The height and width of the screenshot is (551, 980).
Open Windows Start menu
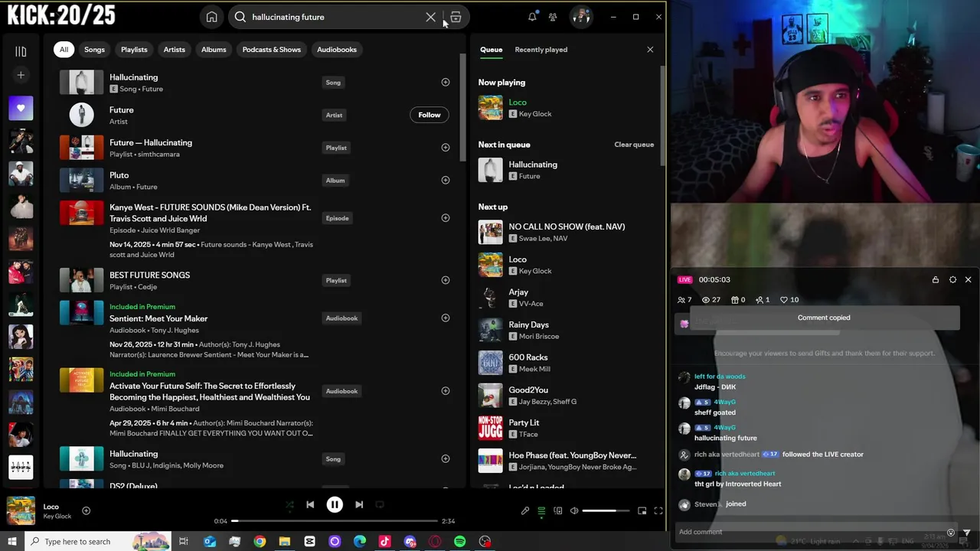pyautogui.click(x=11, y=541)
